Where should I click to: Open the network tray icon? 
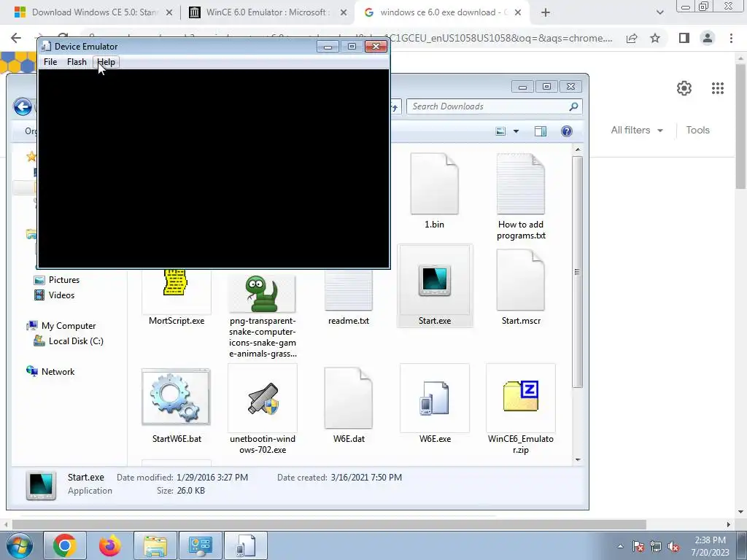[656, 546]
